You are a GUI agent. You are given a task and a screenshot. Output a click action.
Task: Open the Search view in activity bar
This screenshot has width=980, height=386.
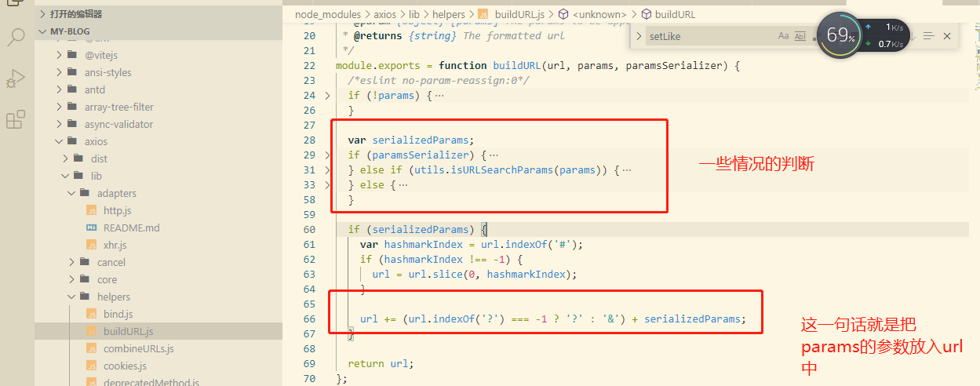pyautogui.click(x=16, y=36)
